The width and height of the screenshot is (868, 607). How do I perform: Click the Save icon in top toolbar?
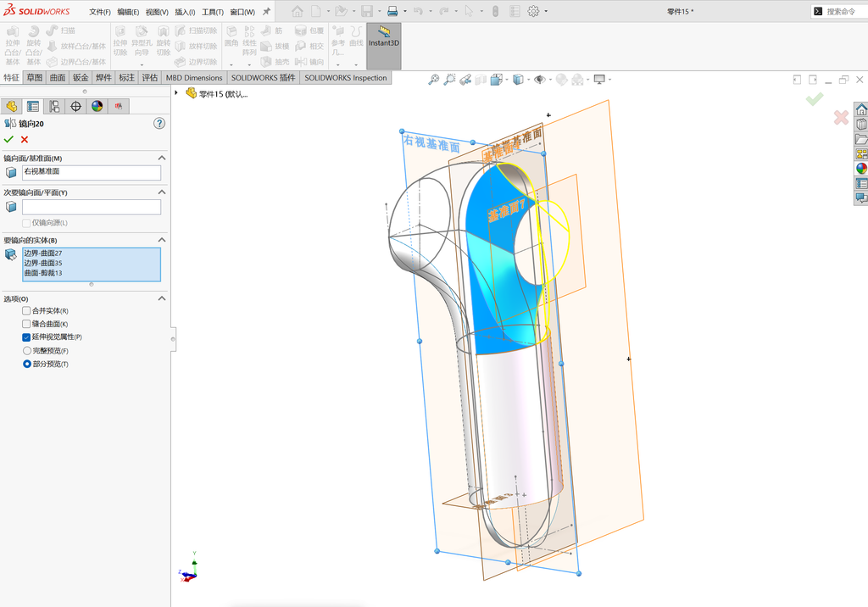tap(366, 11)
